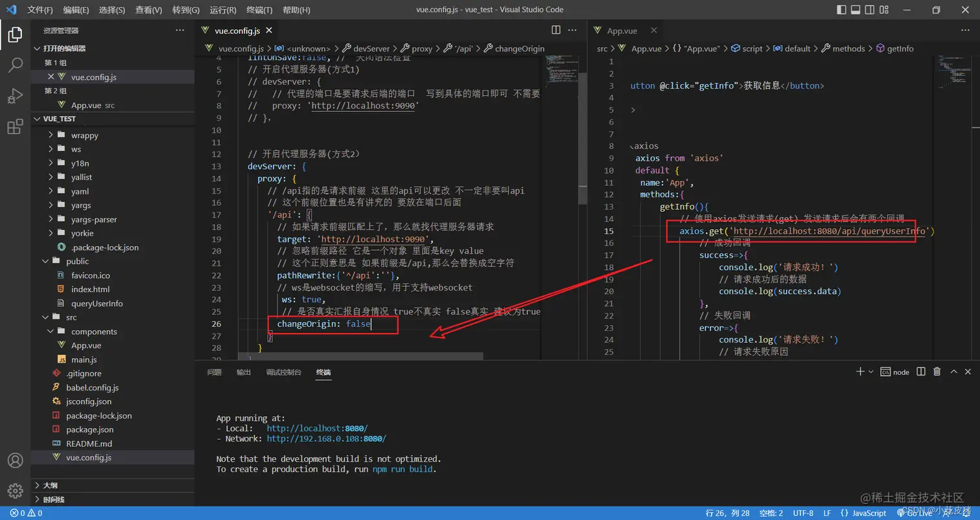Close the bottom panel

[968, 372]
